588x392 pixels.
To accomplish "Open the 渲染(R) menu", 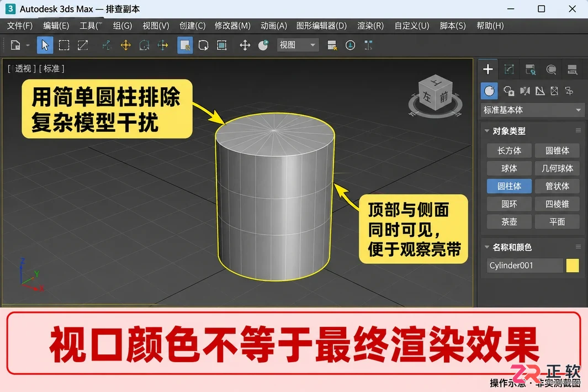I will [x=370, y=25].
